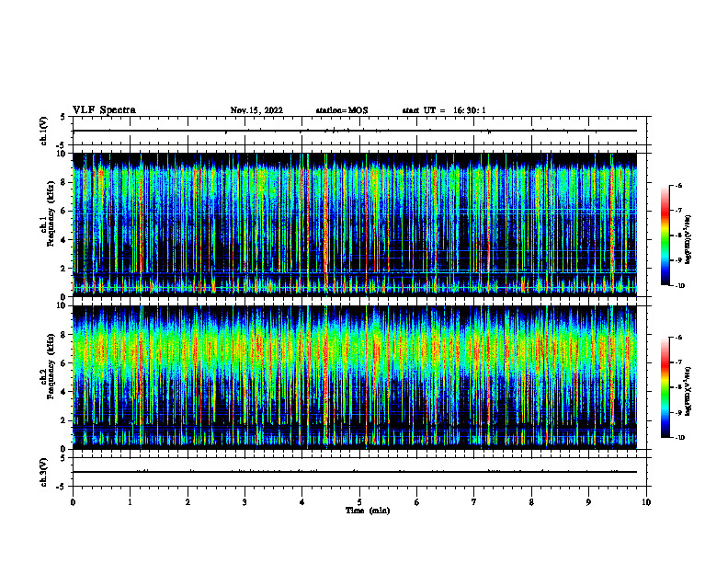Click the "VLF Spectra" plot title
The height and width of the screenshot is (563, 728).
pos(104,110)
